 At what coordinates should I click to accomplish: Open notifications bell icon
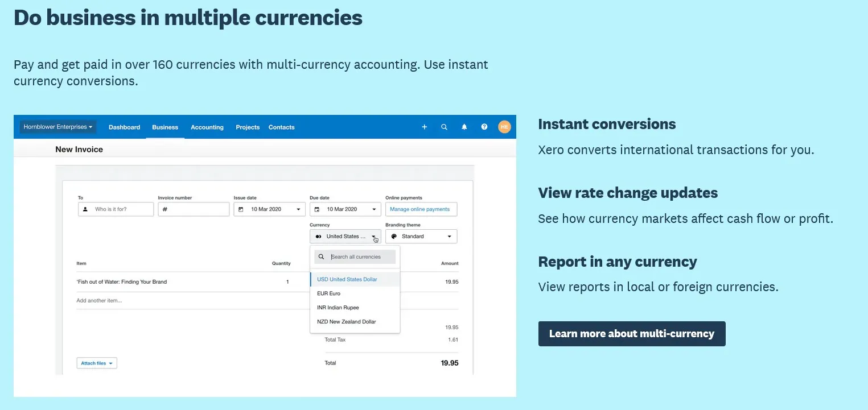pyautogui.click(x=464, y=127)
